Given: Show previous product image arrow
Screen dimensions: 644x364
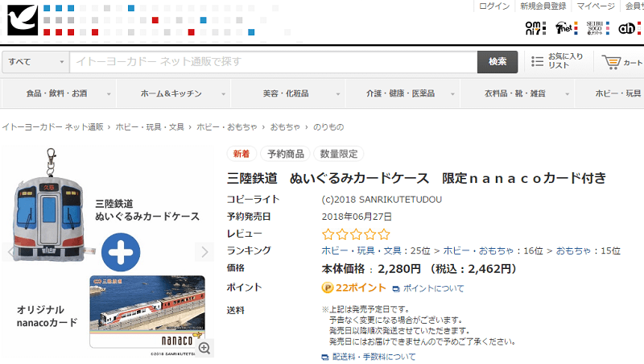Looking at the screenshot, I should pyautogui.click(x=10, y=252).
